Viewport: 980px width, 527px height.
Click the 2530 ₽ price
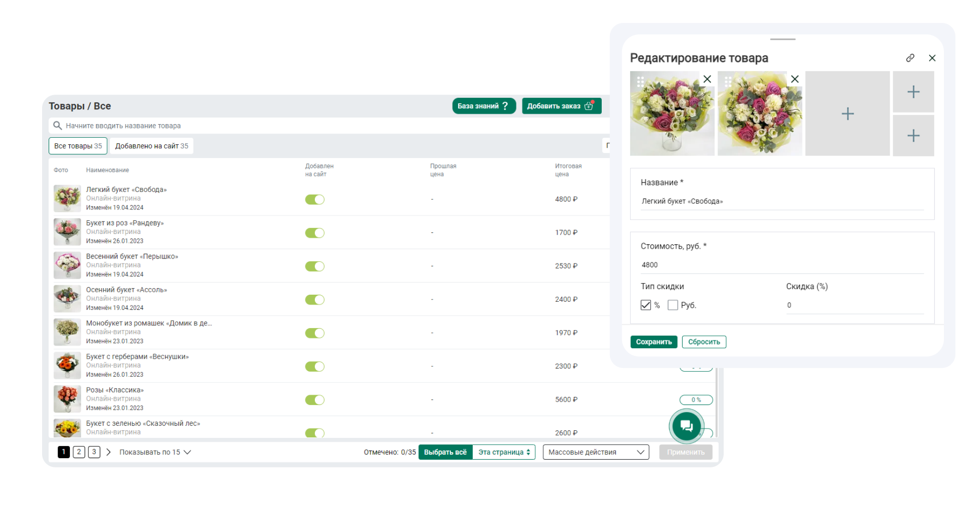tap(566, 266)
